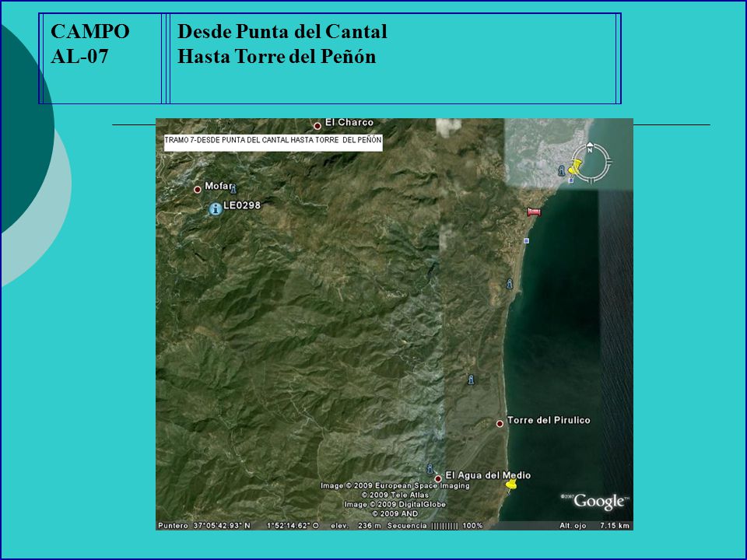Click the coastal info icon between bed icon and Torre del Pirulico
Viewport: 747px width, 560px height.
click(509, 284)
